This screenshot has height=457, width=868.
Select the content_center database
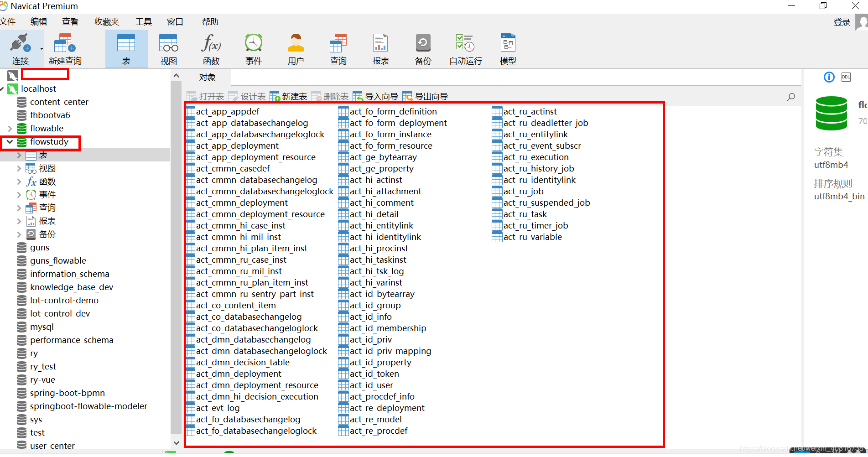point(59,102)
